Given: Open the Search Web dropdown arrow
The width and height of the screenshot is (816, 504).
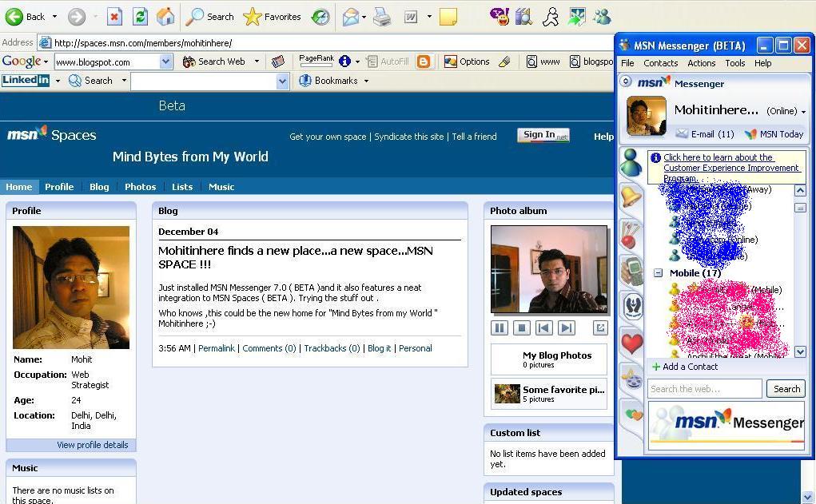Looking at the screenshot, I should 257,62.
